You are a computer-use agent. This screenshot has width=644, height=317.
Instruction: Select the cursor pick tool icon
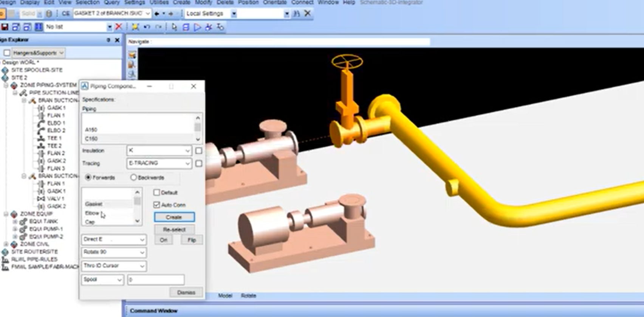[x=174, y=27]
